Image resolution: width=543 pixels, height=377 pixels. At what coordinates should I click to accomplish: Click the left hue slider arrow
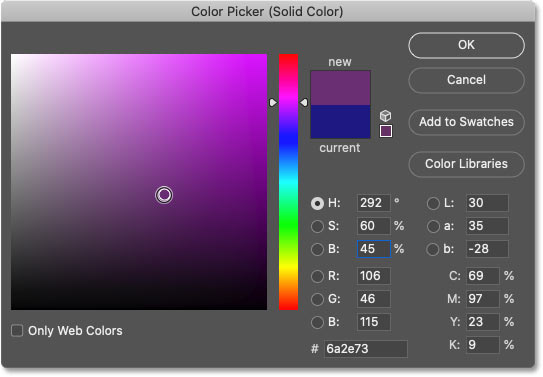click(273, 102)
